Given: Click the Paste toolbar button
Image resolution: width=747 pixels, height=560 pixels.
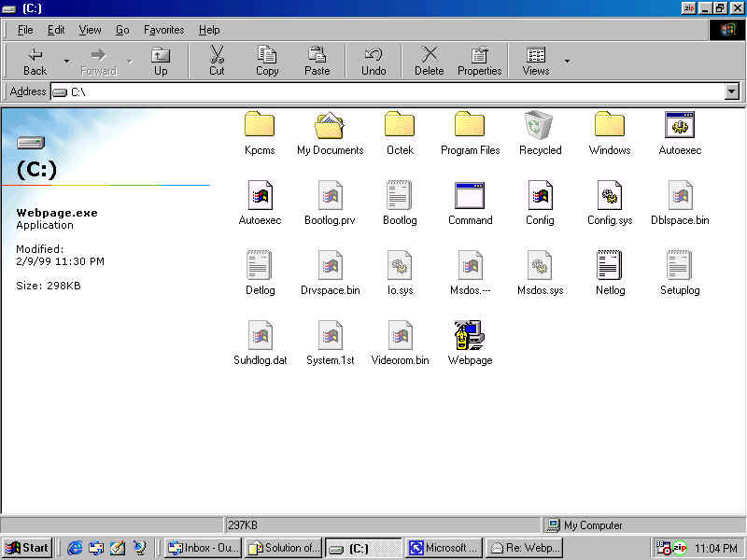Looking at the screenshot, I should pos(317,61).
